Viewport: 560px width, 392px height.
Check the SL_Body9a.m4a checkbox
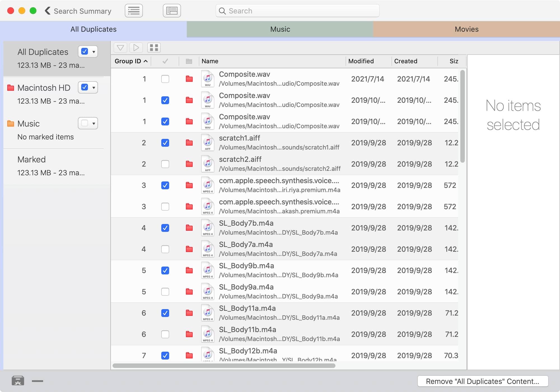(x=165, y=292)
